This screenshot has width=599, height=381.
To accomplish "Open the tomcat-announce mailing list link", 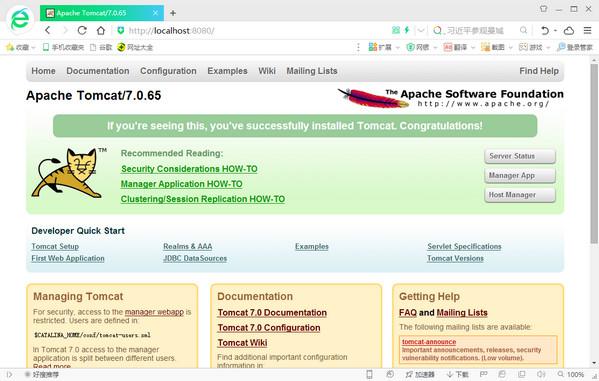I will pos(429,342).
